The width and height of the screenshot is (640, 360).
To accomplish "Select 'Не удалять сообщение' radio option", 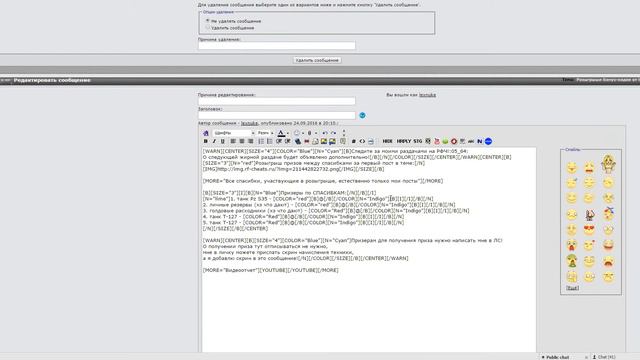I will 207,21.
